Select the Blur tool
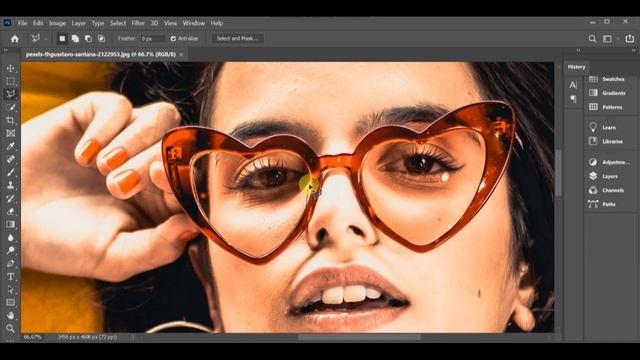Image resolution: width=640 pixels, height=360 pixels. pos(11,238)
